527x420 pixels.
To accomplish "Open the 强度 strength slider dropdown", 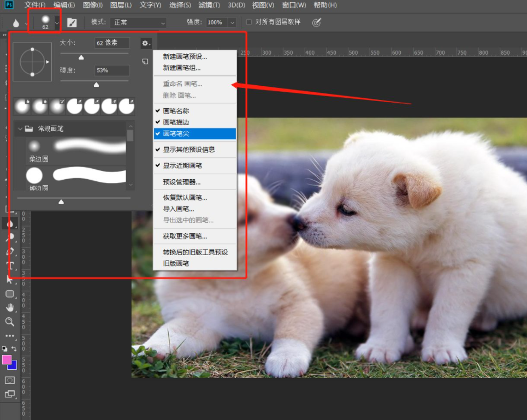I will (x=232, y=22).
